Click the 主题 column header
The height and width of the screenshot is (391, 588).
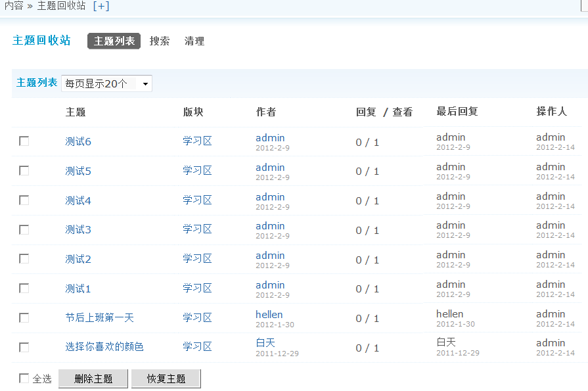(x=76, y=112)
